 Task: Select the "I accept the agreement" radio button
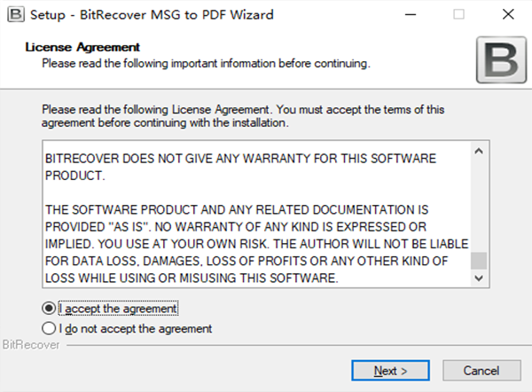(x=49, y=309)
